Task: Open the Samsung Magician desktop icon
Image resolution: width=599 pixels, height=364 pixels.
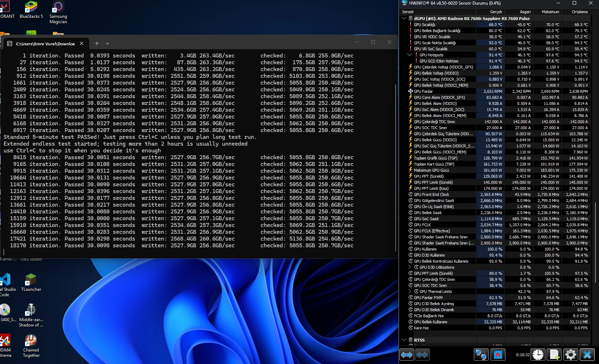Action: pyautogui.click(x=58, y=12)
